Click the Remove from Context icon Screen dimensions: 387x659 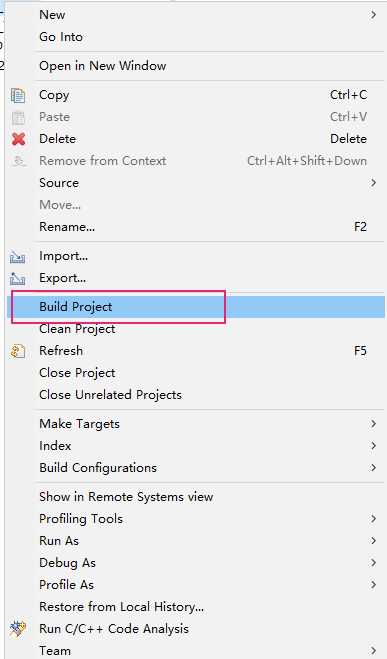pos(18,161)
